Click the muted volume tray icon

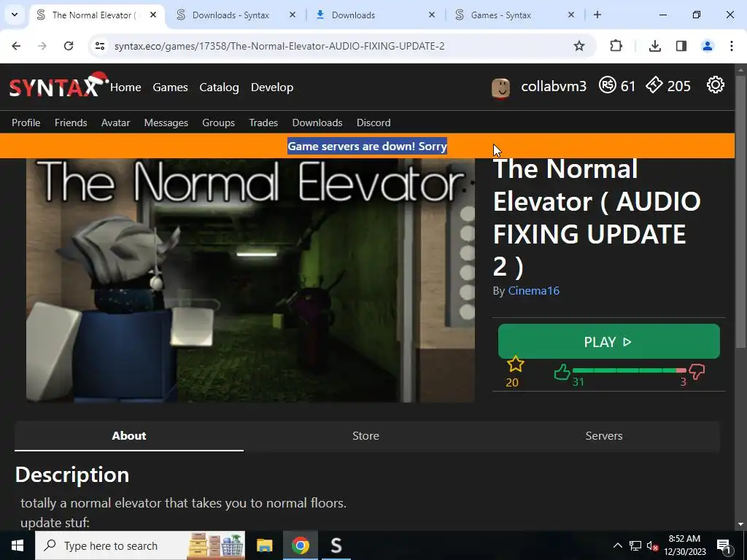pos(652,545)
